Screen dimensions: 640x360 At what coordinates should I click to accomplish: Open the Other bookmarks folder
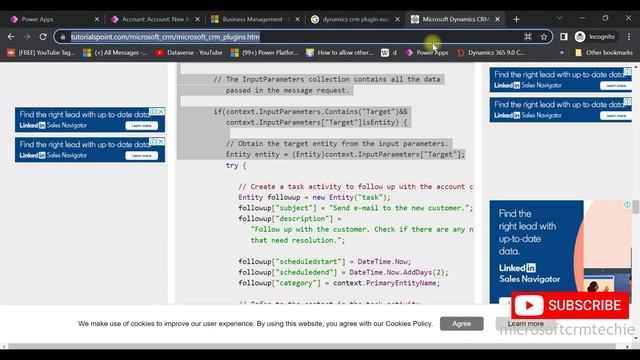[604, 53]
